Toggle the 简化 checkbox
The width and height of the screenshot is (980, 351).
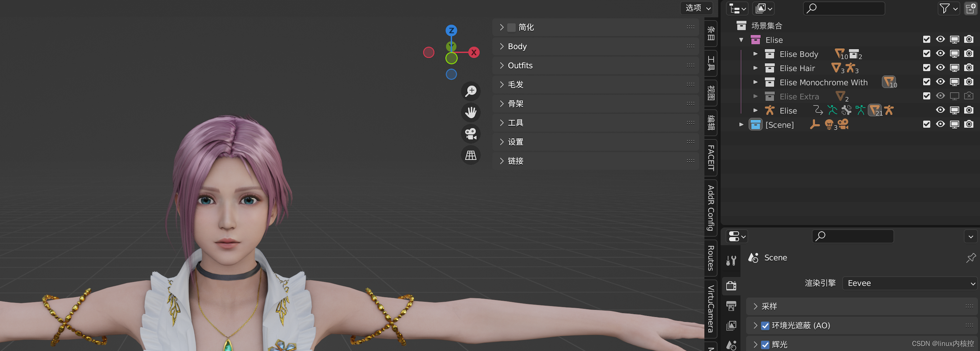coord(511,27)
